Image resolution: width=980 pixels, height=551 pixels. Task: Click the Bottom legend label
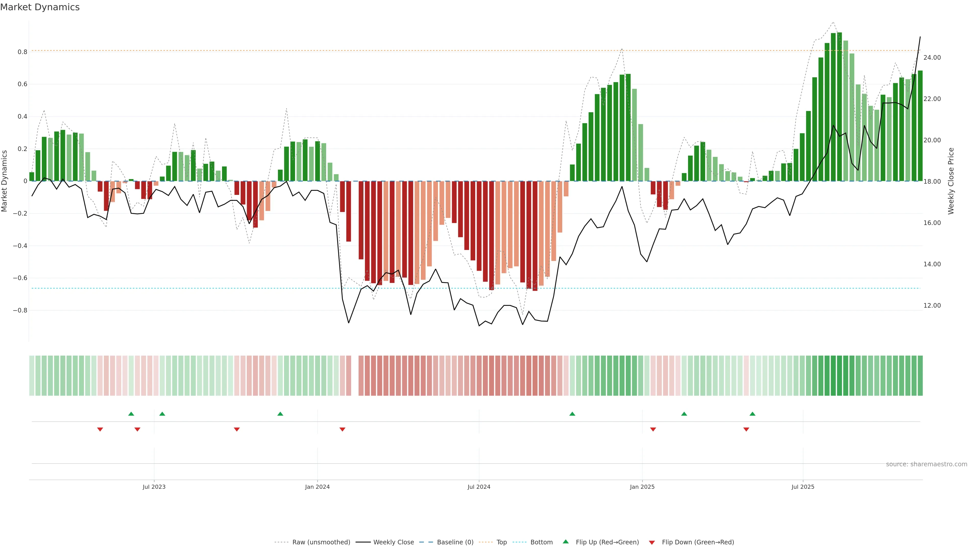click(x=541, y=542)
